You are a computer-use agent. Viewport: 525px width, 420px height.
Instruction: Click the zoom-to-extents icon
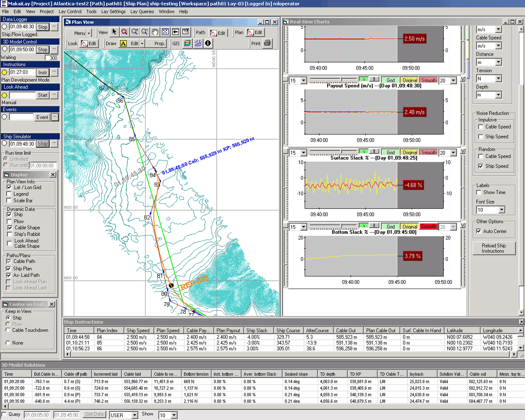coord(165,32)
